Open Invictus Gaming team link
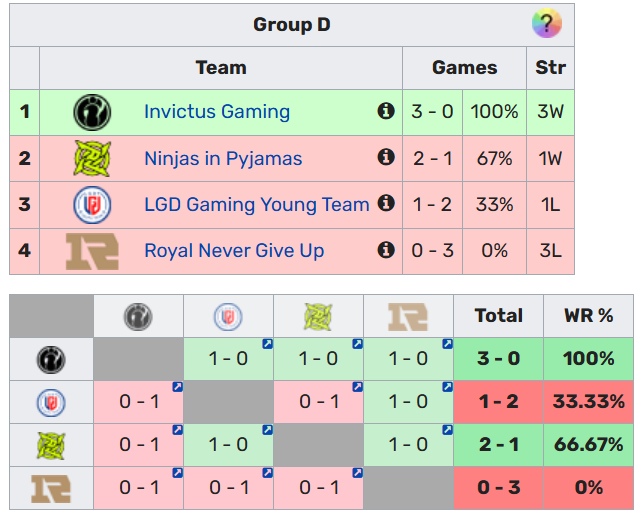This screenshot has height=511, width=634. click(217, 112)
